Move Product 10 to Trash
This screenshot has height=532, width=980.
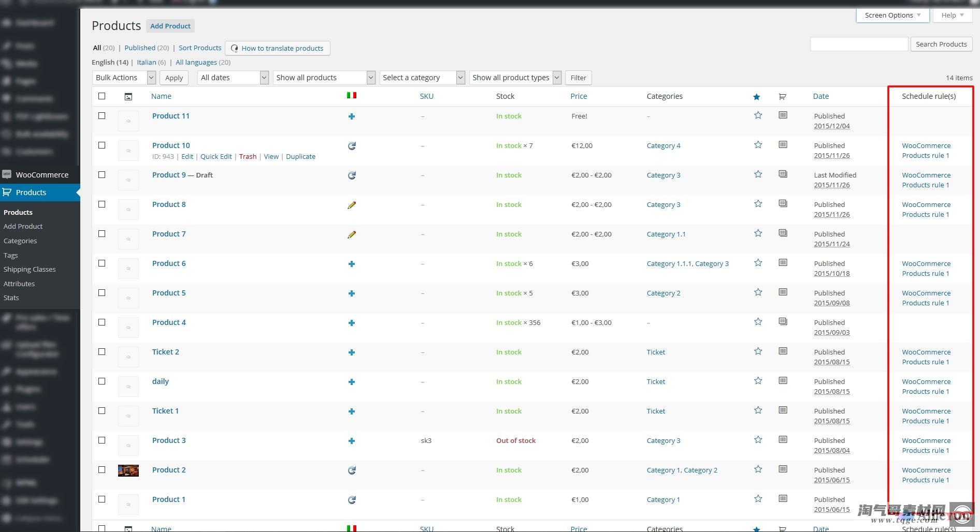[248, 156]
